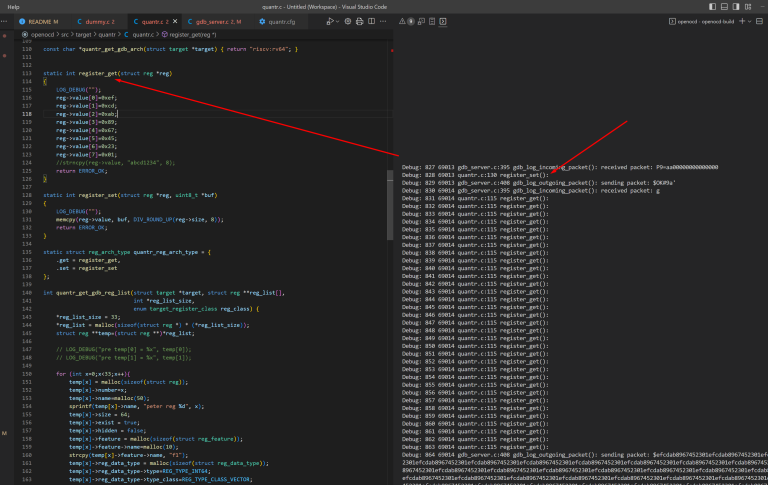Toggle the bottom Panel layout icon

724,7
